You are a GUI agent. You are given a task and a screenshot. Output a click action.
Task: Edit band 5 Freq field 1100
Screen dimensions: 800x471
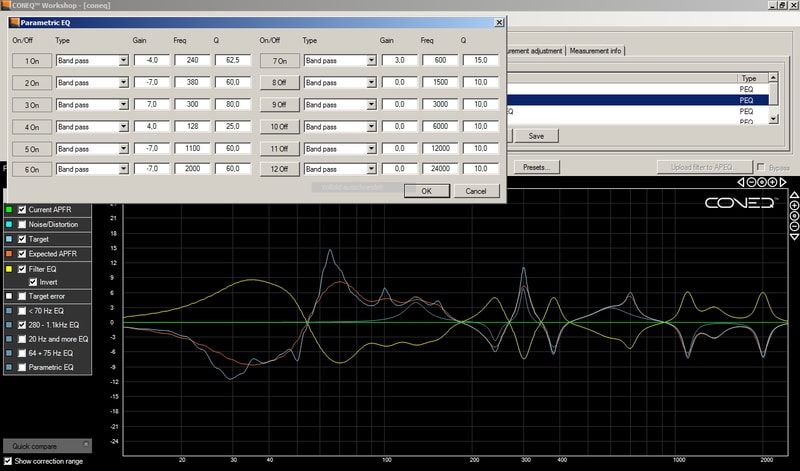pos(192,148)
